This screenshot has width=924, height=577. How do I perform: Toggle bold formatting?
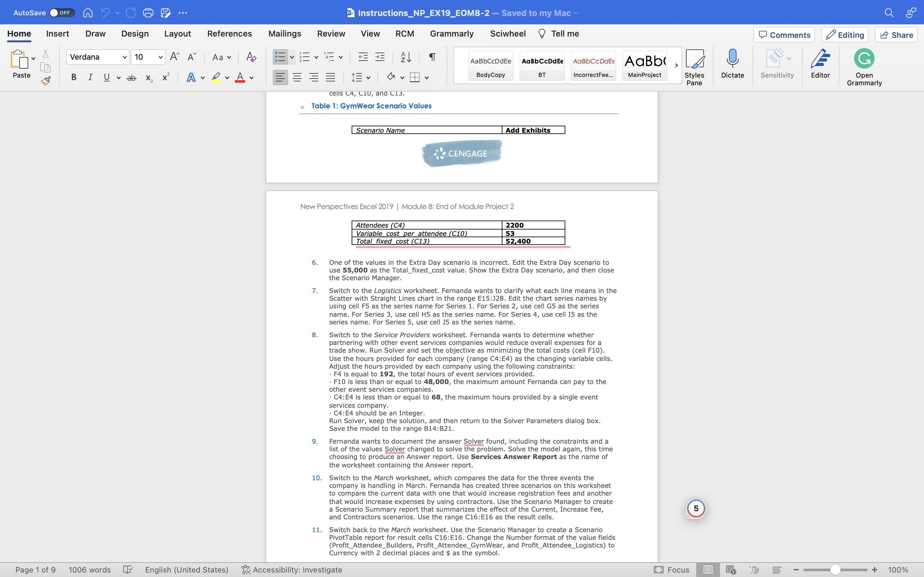pos(73,77)
